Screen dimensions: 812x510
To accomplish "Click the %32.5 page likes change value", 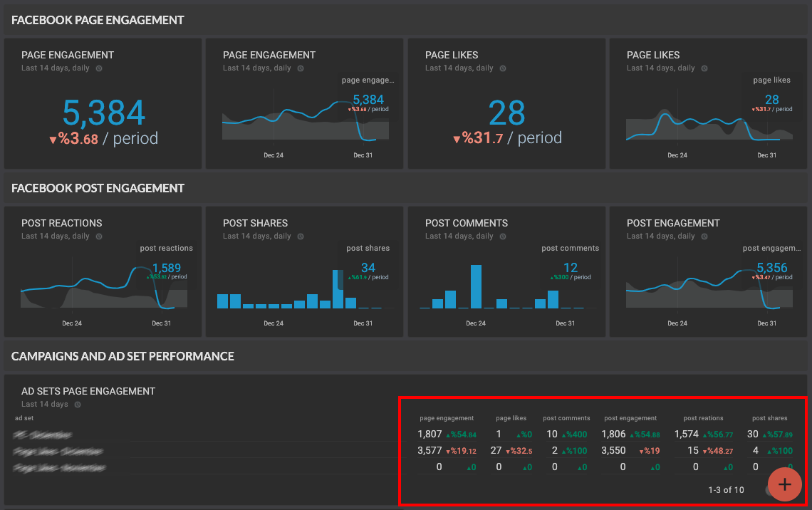I will tap(519, 452).
